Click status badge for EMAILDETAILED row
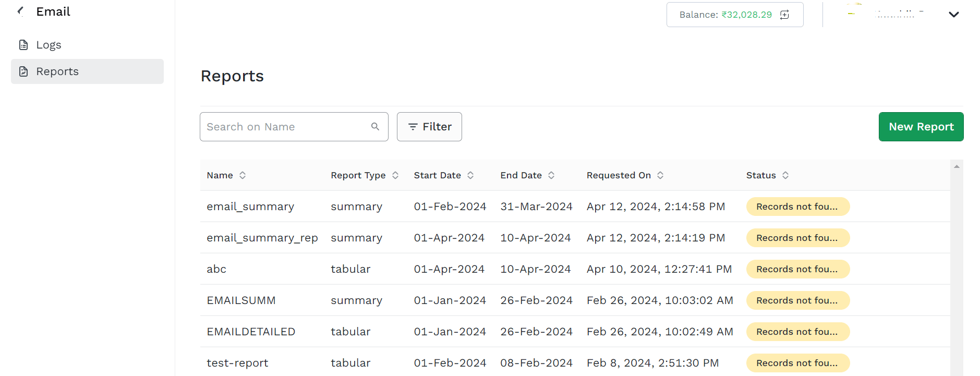 [x=798, y=332]
